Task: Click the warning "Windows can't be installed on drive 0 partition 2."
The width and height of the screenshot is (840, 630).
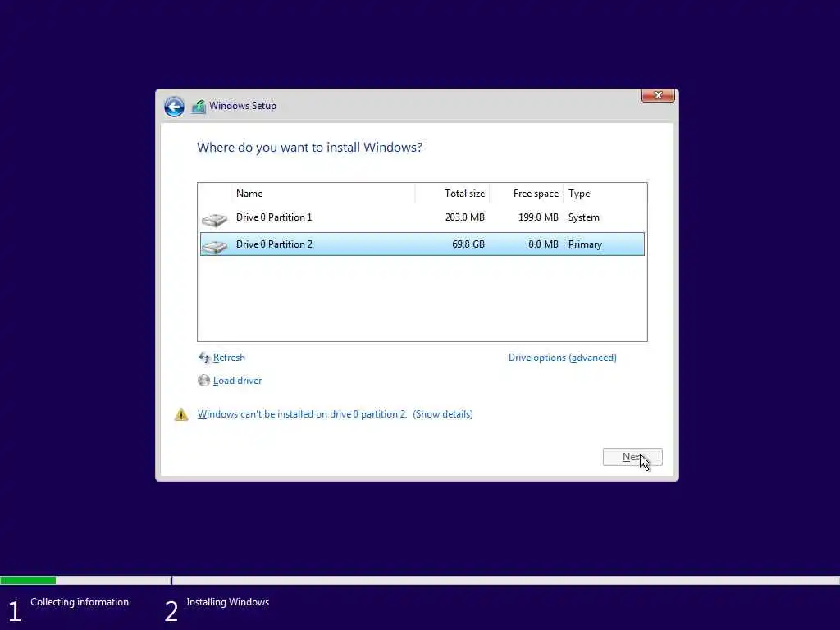Action: click(302, 414)
